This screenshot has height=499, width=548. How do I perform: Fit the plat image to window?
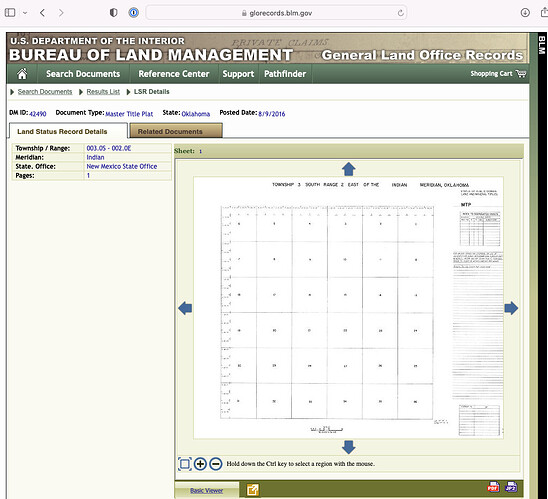pyautogui.click(x=185, y=464)
